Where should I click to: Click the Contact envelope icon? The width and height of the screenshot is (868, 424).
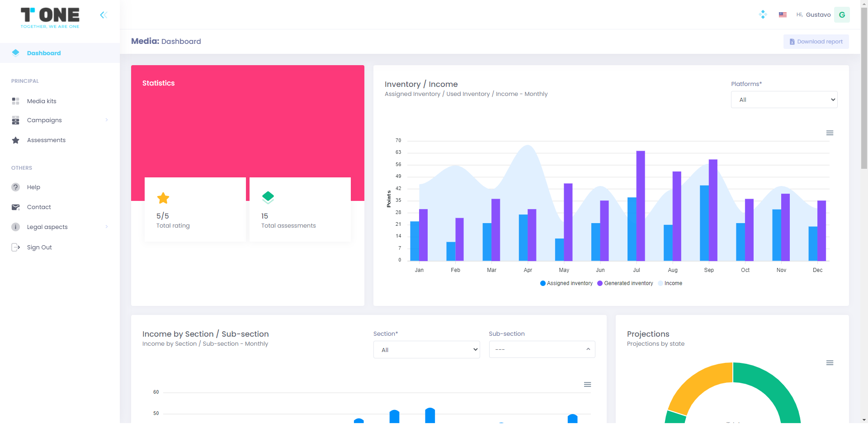16,207
